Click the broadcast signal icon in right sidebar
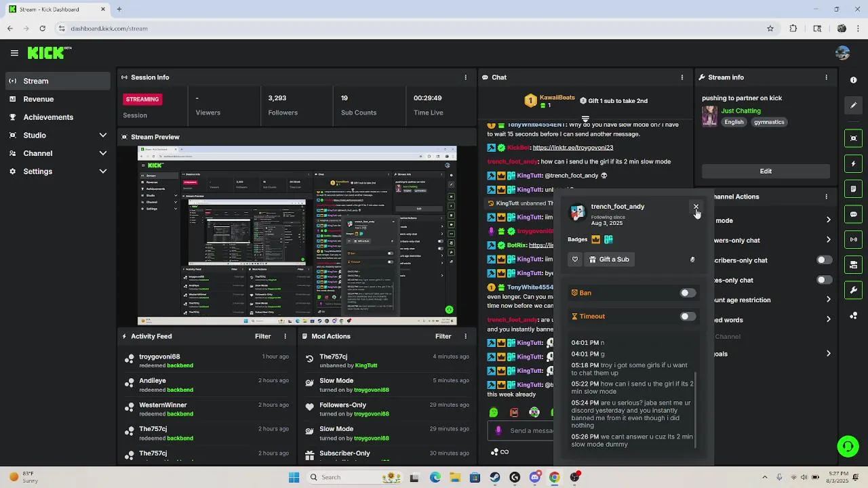 coord(853,239)
